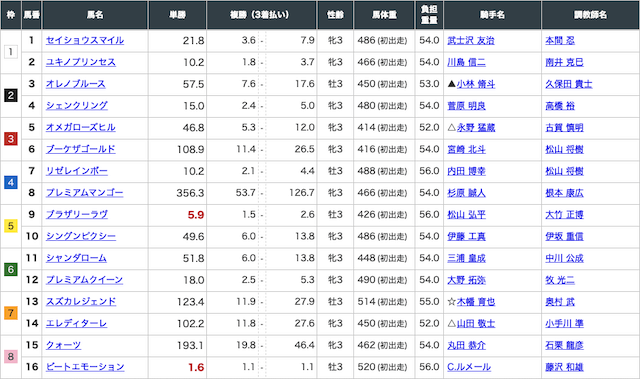View jockey 丸田 恭介 profile
640x379 pixels.
click(x=467, y=345)
